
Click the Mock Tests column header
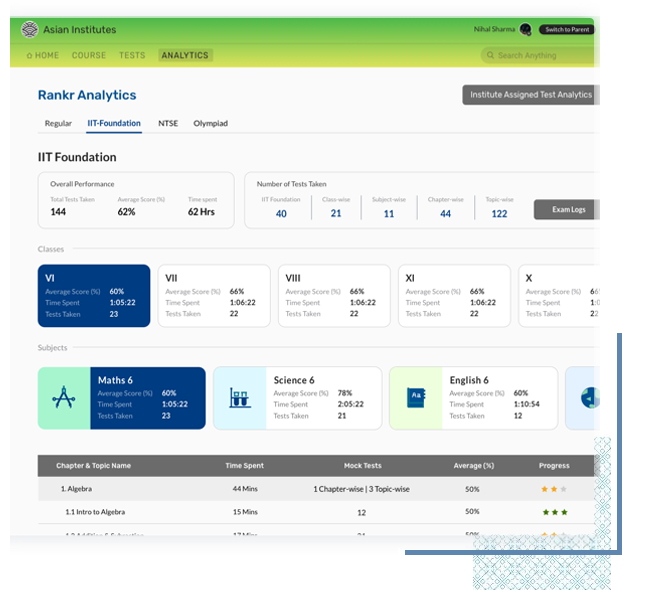click(362, 466)
